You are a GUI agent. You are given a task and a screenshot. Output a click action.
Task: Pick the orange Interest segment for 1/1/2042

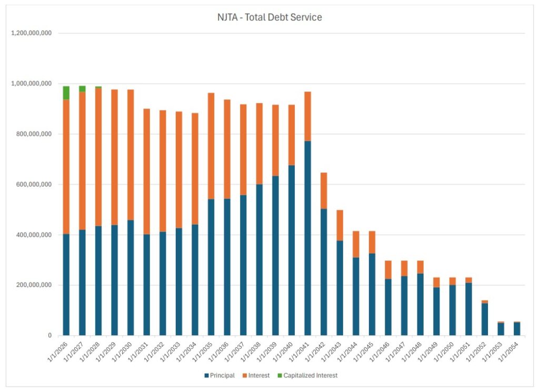[324, 190]
